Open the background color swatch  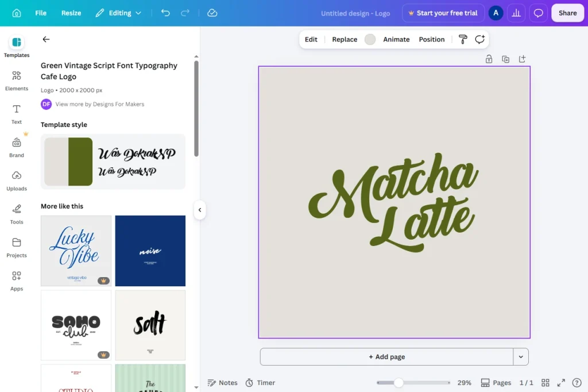[370, 40]
